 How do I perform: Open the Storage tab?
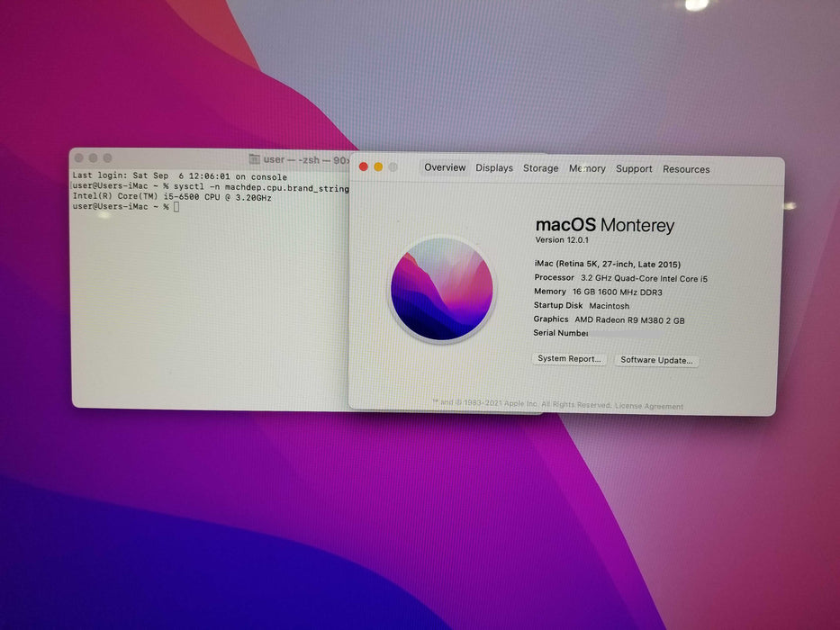(540, 168)
